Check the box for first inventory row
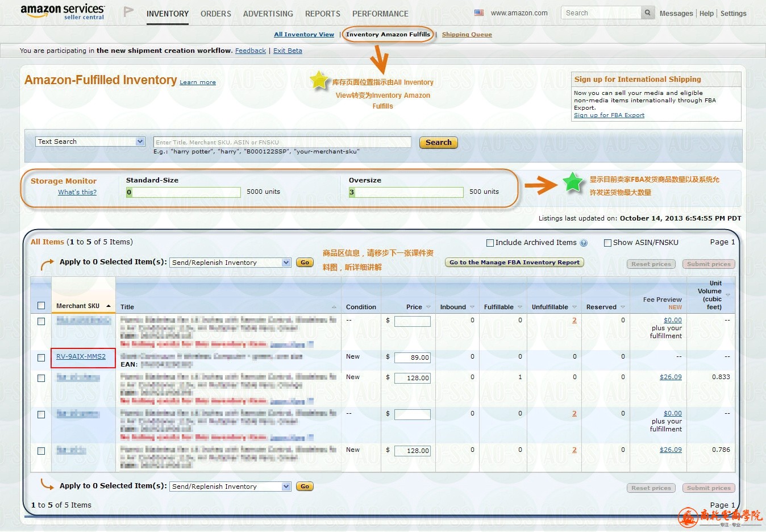 tap(41, 321)
